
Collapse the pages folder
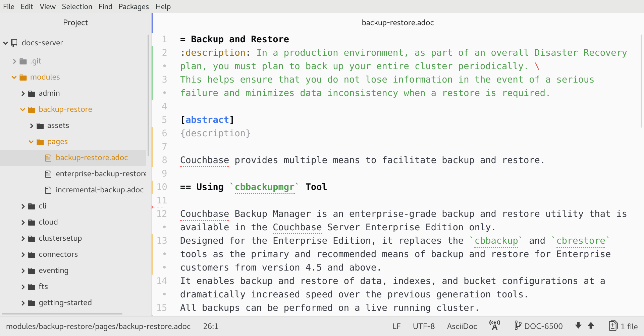31,142
